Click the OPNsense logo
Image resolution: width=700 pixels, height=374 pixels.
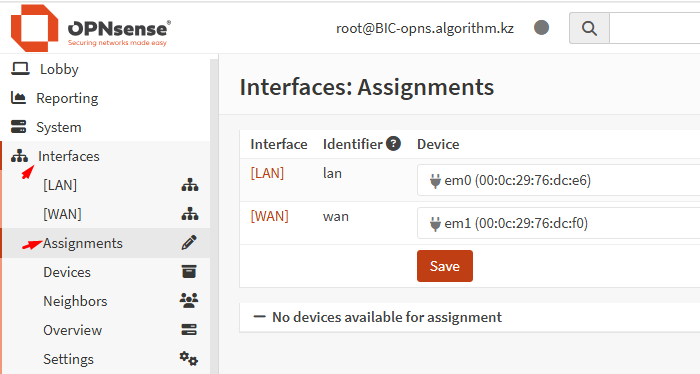91,28
